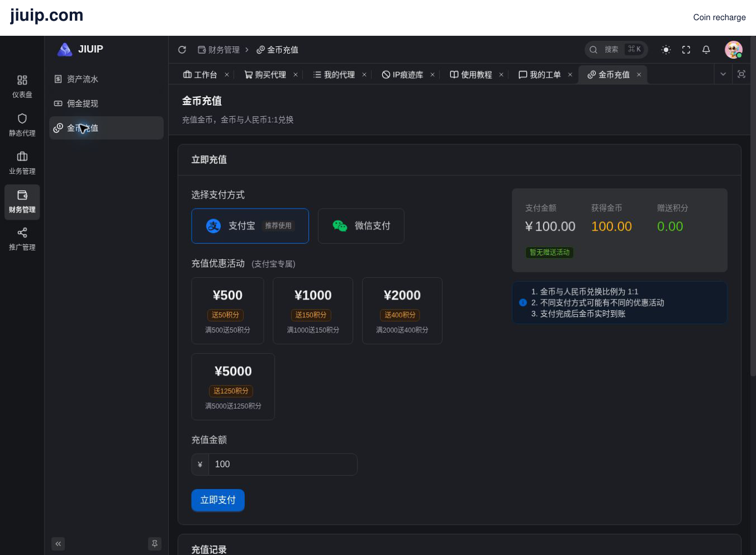Open 仪表盘 dashboard in the sidebar
Screen dimensions: 756x555
pos(22,87)
